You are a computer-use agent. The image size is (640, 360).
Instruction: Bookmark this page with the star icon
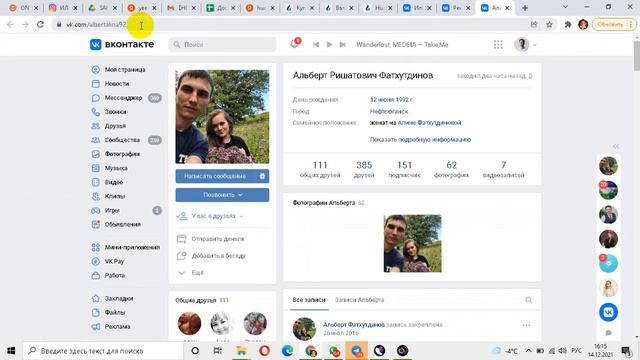[x=549, y=24]
